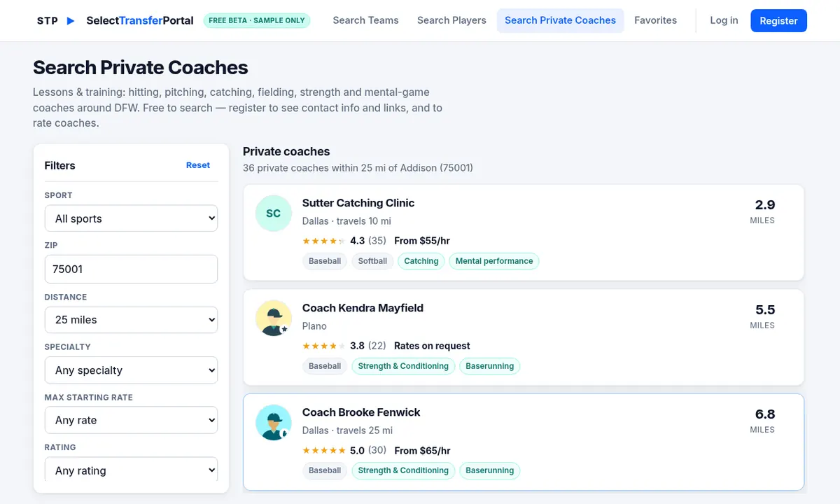
Task: Click Coach Kendra Mayfield's avatar
Action: 273,318
